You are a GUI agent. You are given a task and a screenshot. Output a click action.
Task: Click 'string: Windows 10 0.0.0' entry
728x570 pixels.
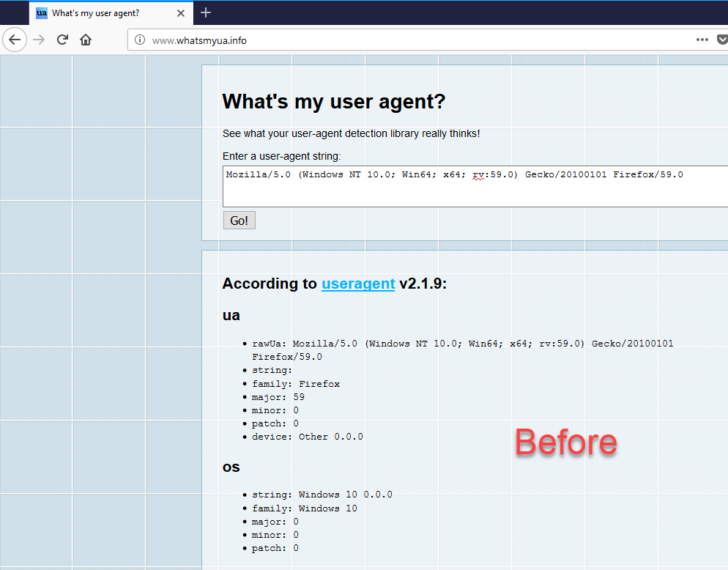(322, 495)
